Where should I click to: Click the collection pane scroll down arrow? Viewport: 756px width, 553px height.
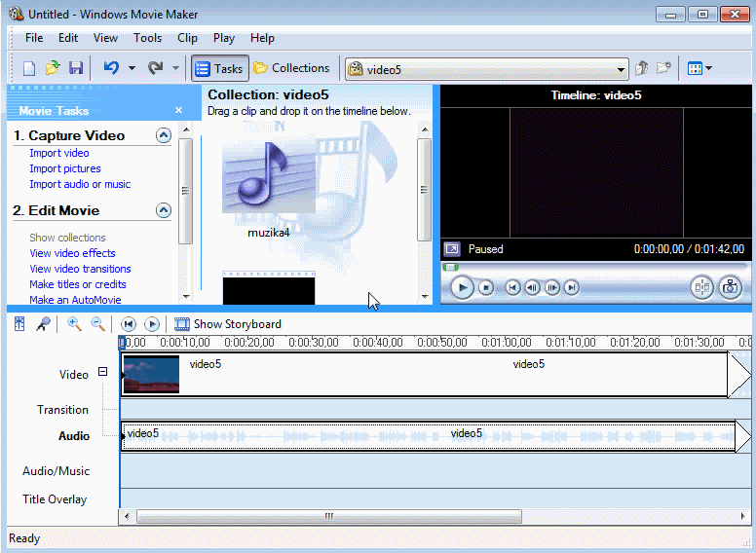425,297
